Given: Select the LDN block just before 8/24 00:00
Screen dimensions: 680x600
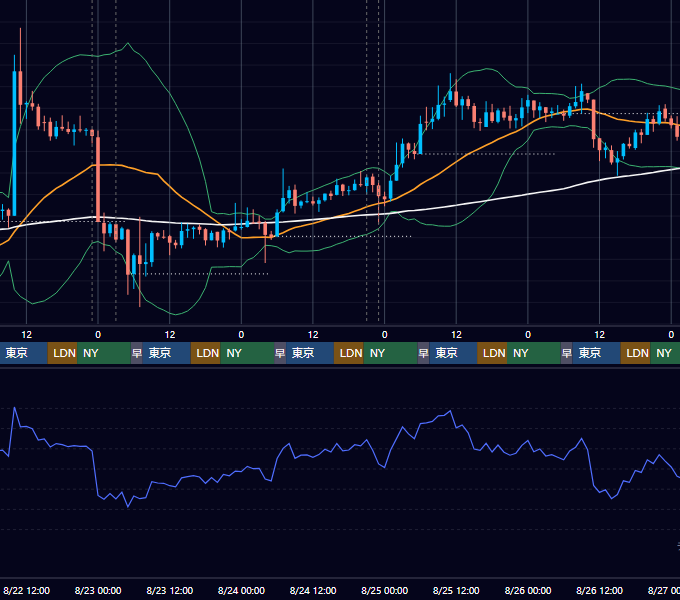Looking at the screenshot, I should pos(206,353).
